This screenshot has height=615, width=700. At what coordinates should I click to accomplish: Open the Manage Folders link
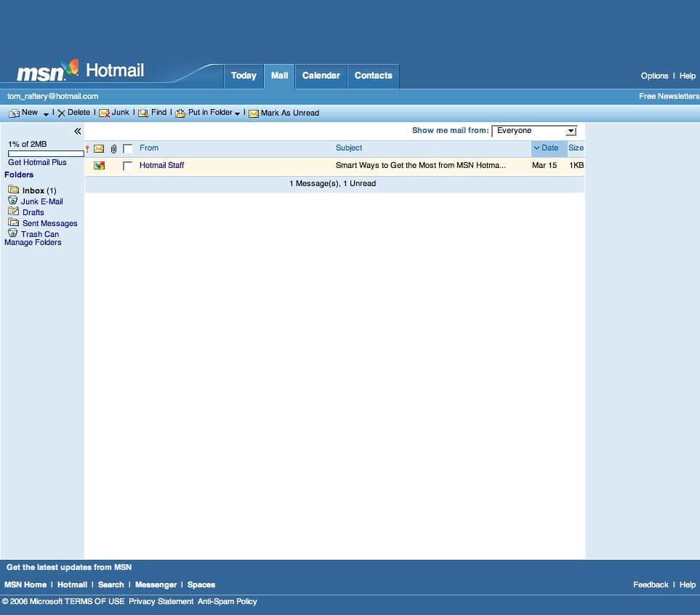pos(33,243)
